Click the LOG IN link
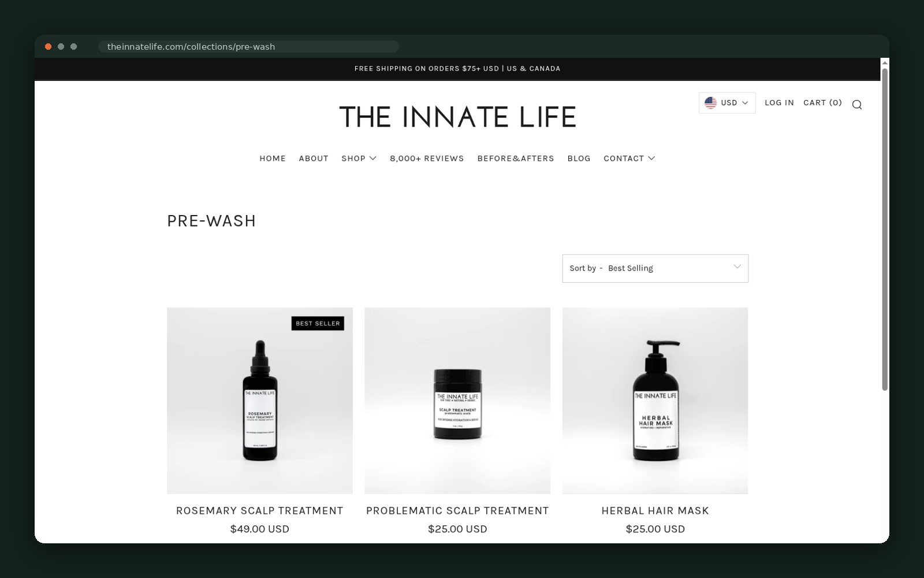Viewport: 924px width, 578px height. [x=779, y=103]
